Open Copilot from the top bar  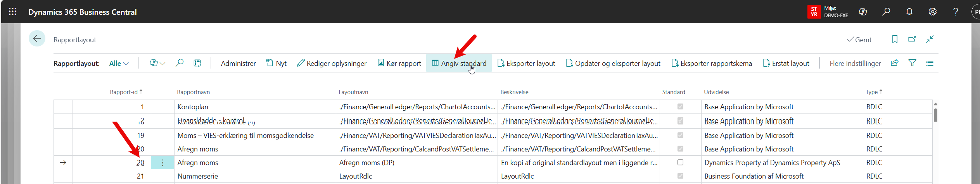863,12
